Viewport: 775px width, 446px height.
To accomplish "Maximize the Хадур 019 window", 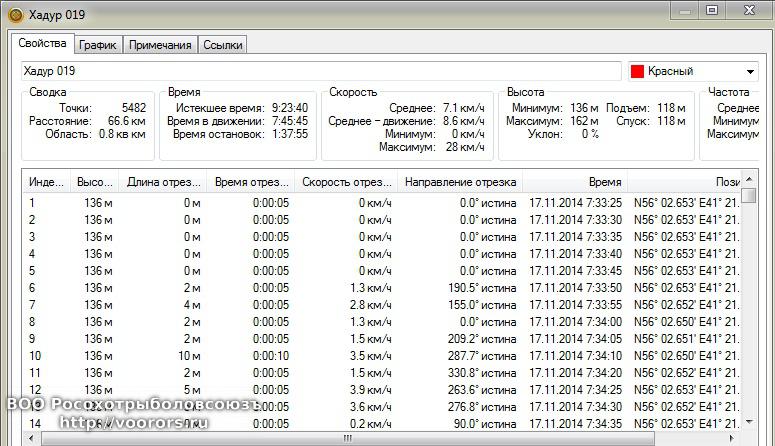I will click(x=712, y=10).
